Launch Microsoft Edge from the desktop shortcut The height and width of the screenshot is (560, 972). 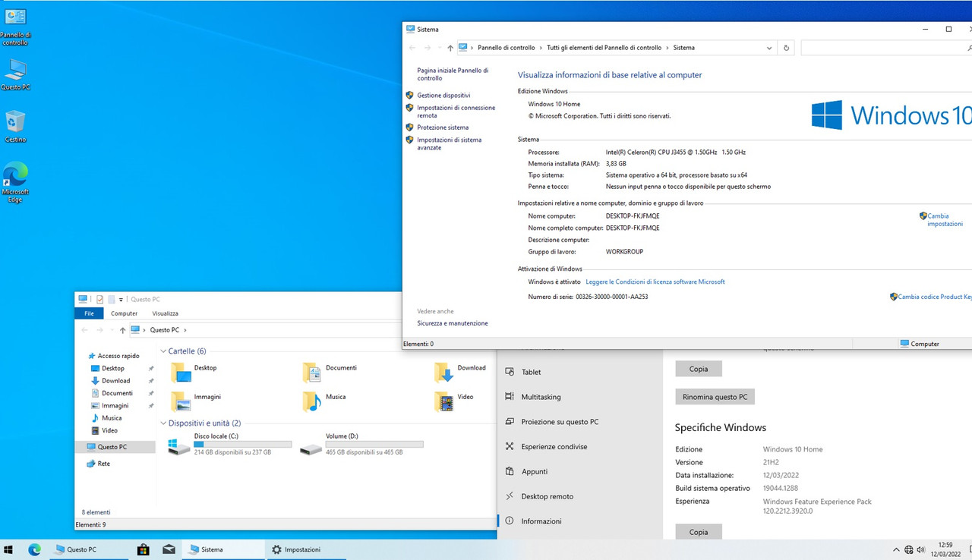coord(15,182)
